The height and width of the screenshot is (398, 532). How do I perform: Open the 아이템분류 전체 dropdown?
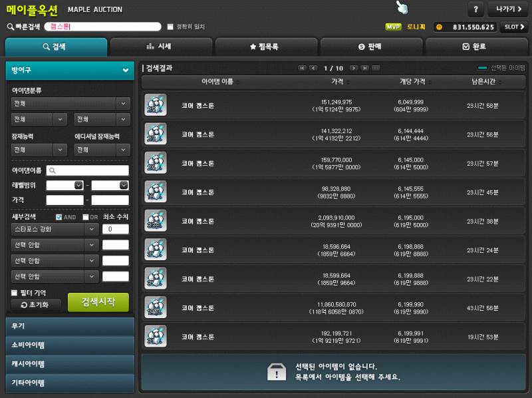point(70,104)
